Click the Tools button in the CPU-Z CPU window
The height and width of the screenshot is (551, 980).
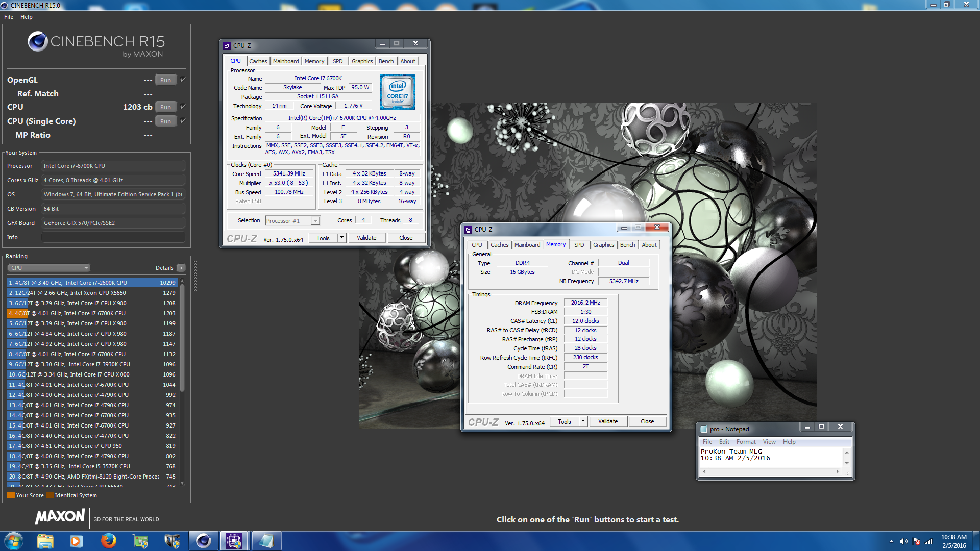[323, 238]
